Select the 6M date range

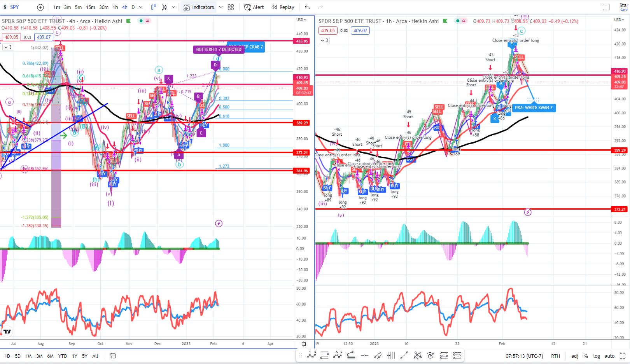(51, 356)
